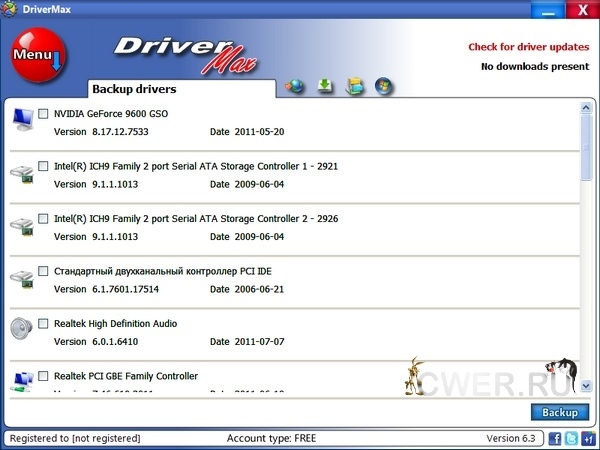Image resolution: width=600 pixels, height=450 pixels.
Task: Select the ATA Storage Controller 1 - 2921 checkbox
Action: point(43,166)
